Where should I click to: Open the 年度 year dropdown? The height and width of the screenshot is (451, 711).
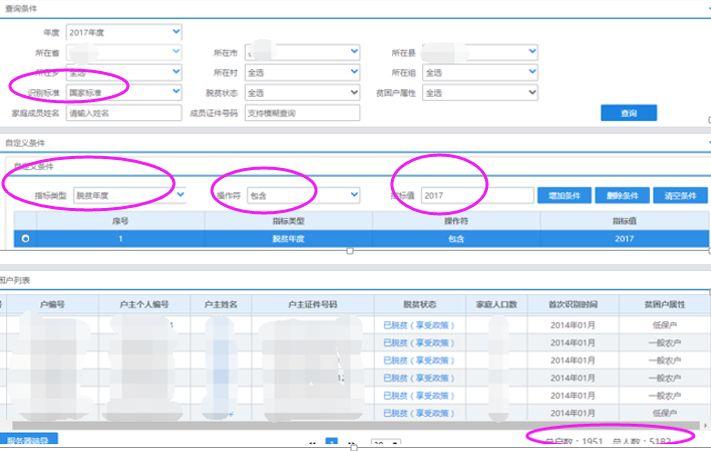(124, 33)
